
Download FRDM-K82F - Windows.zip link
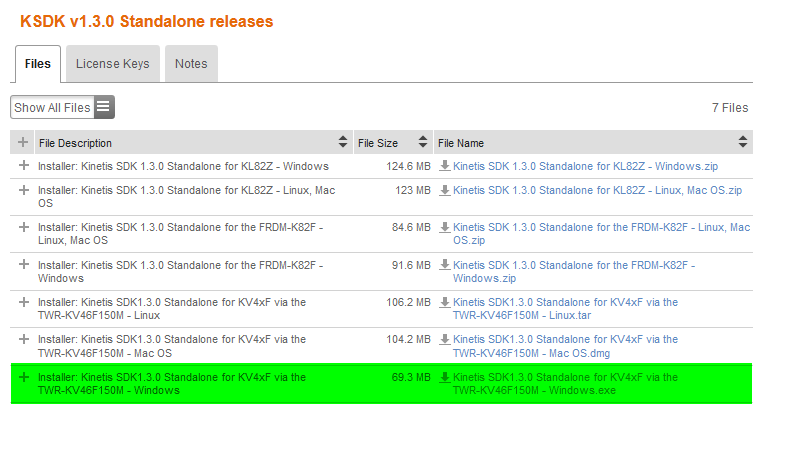tap(574, 272)
